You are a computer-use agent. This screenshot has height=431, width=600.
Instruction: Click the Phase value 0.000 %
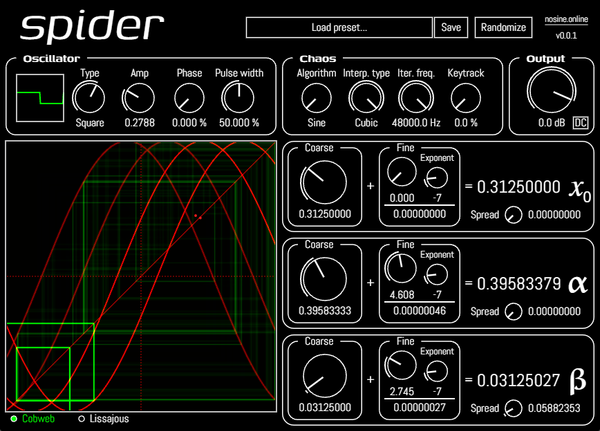pyautogui.click(x=189, y=123)
